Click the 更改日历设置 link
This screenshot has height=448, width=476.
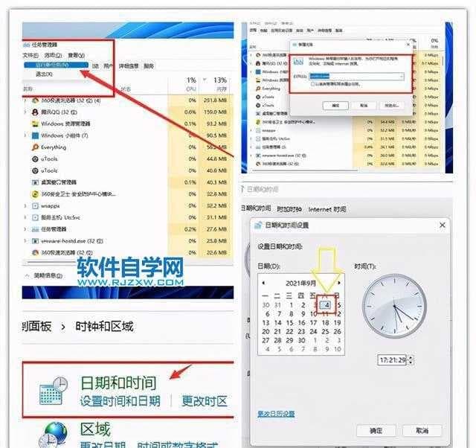click(x=276, y=414)
